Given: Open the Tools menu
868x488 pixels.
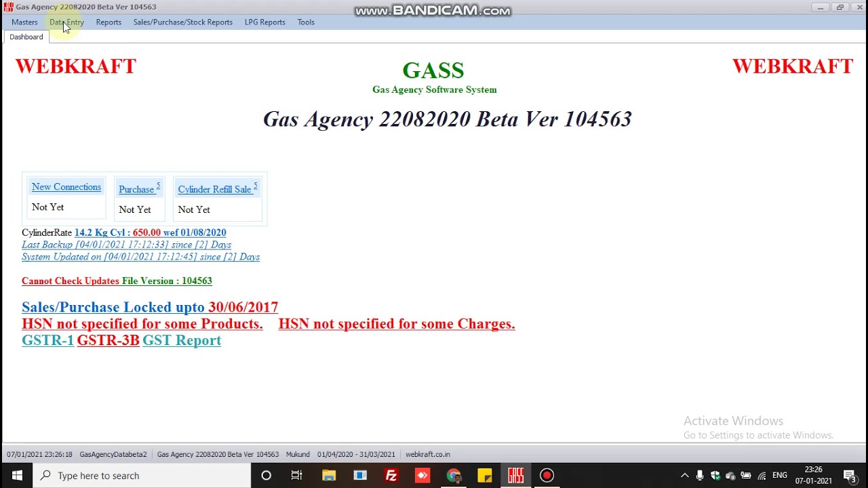Looking at the screenshot, I should pyautogui.click(x=306, y=22).
